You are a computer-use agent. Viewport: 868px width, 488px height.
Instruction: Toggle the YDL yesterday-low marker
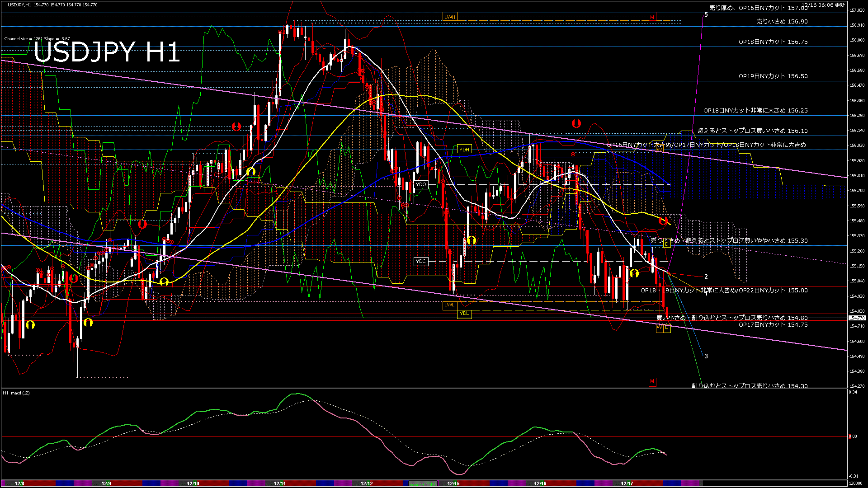point(464,314)
